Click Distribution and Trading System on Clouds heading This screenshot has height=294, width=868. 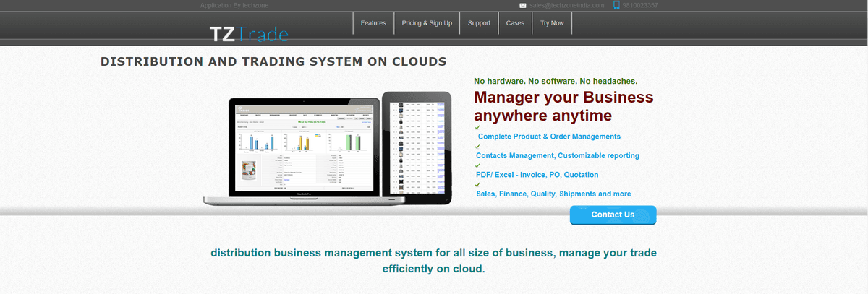pos(273,61)
